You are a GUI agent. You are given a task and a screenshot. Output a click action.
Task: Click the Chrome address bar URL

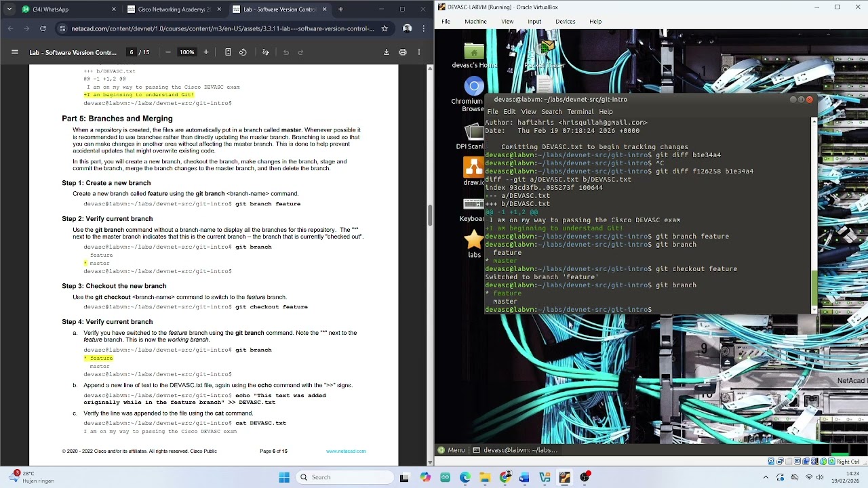(x=222, y=28)
